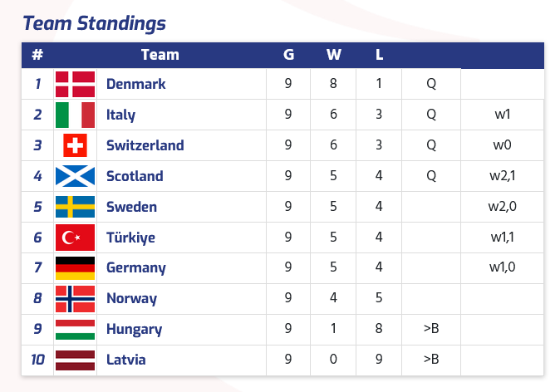
Task: Click the Denmark flag icon
Action: click(75, 84)
